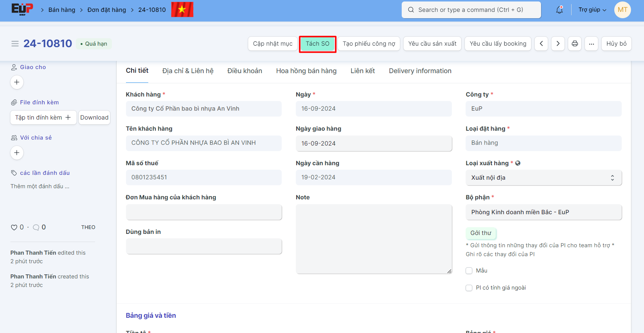Enable the Mẫu checkbox
Viewport: 644px width, 333px height.
[469, 271]
